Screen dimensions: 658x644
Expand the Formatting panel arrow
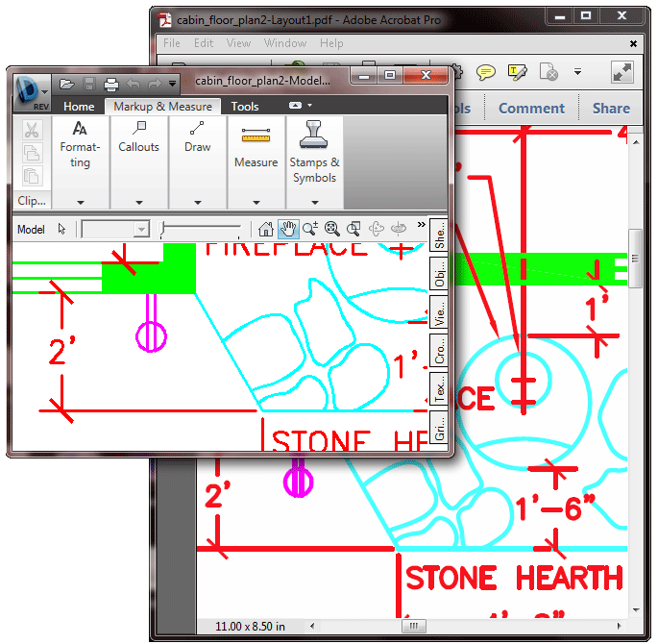(x=81, y=203)
